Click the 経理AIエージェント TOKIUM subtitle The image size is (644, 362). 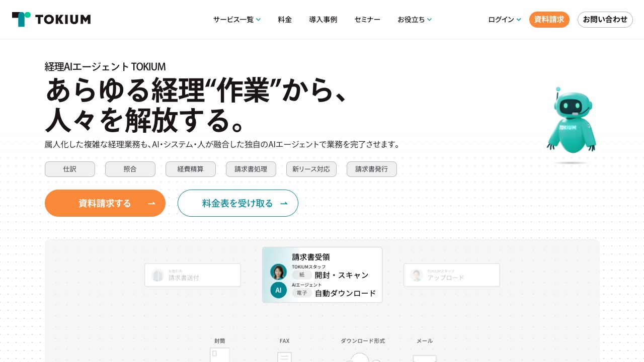(105, 66)
